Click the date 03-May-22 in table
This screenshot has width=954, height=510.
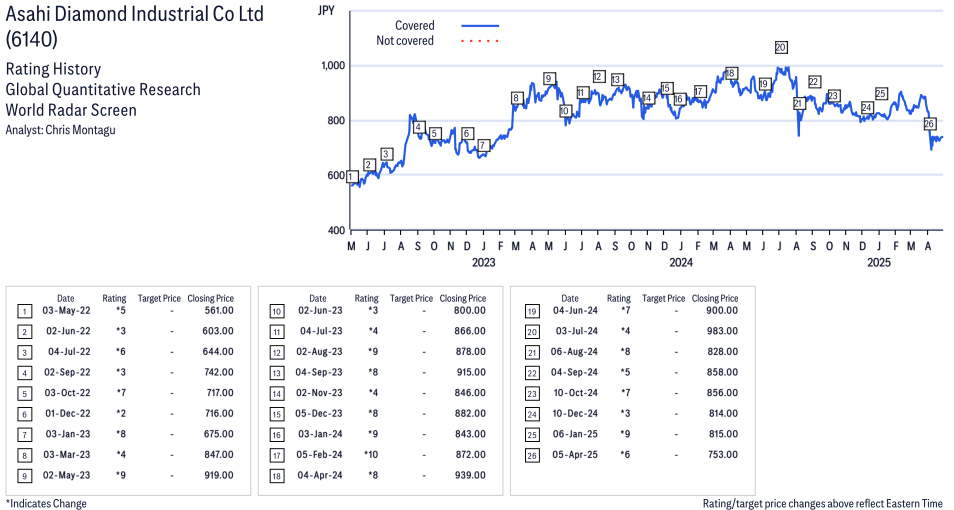(x=66, y=310)
